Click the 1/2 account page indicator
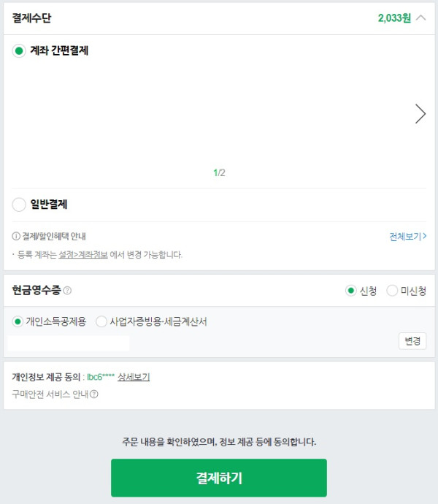 (x=219, y=173)
